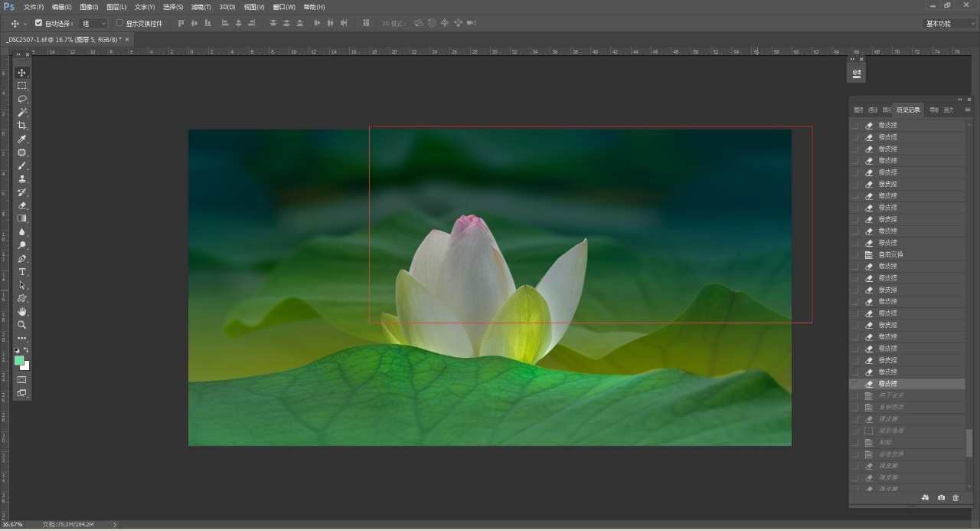
Task: Choose the Zoom magnifier tool
Action: (22, 325)
